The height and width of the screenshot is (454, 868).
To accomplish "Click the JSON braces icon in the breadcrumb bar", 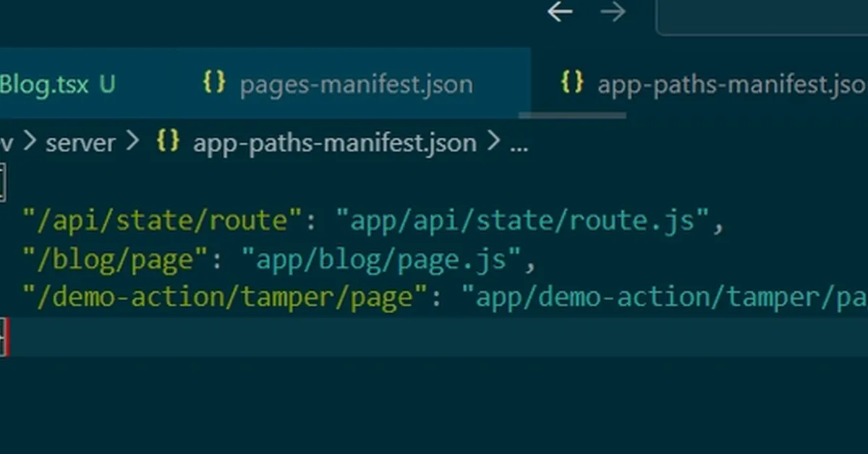I will tap(168, 142).
